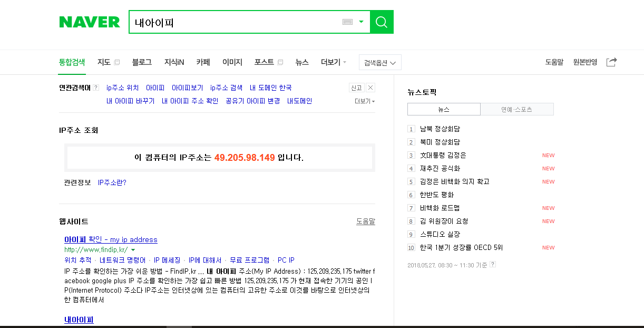Screen dimensions: 644x328
Task: Click related search 공유기 아이피 변경
Action: (x=253, y=101)
